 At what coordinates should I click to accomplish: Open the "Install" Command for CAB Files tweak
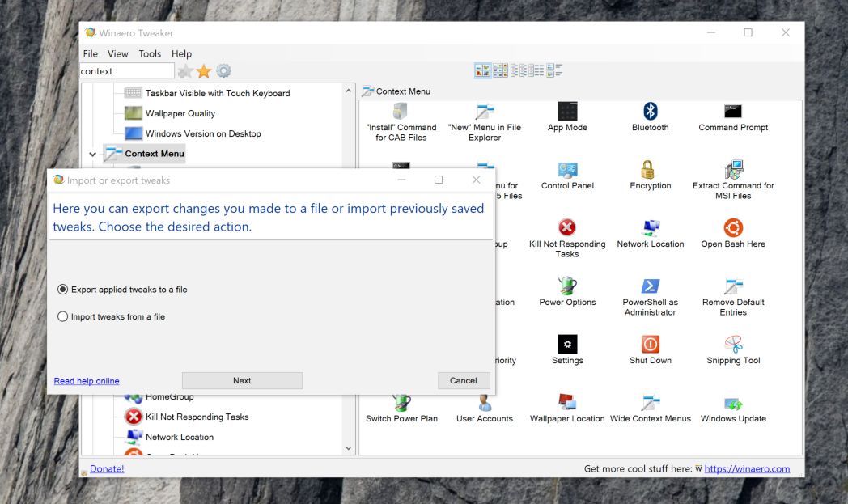point(401,122)
